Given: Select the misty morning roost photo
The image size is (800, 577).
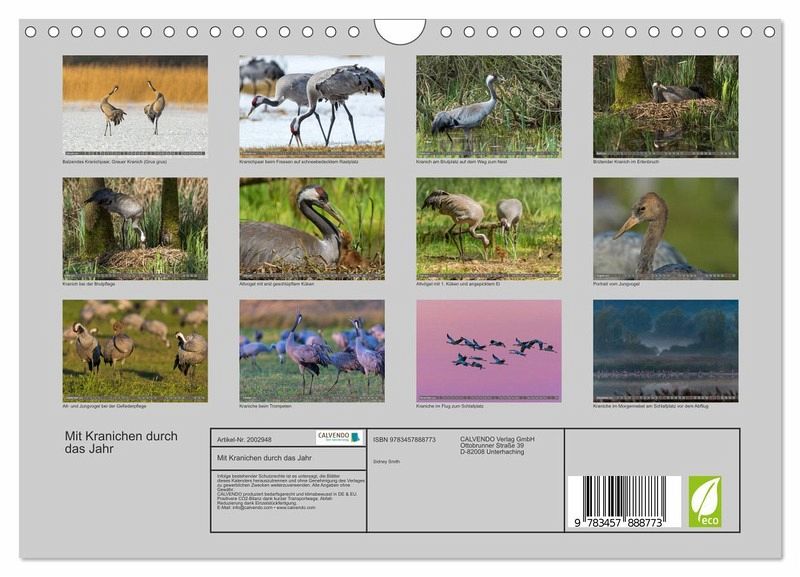Looking at the screenshot, I should click(665, 350).
